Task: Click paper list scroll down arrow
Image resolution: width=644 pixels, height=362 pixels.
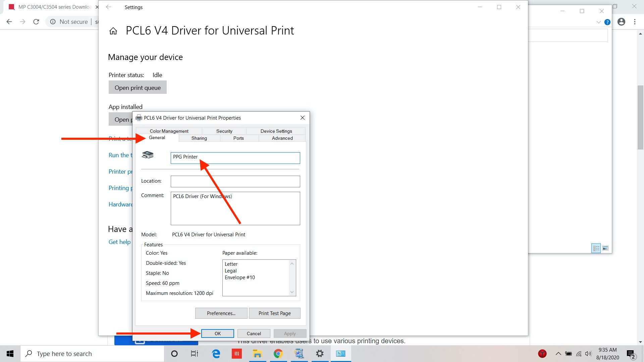Action: (292, 292)
